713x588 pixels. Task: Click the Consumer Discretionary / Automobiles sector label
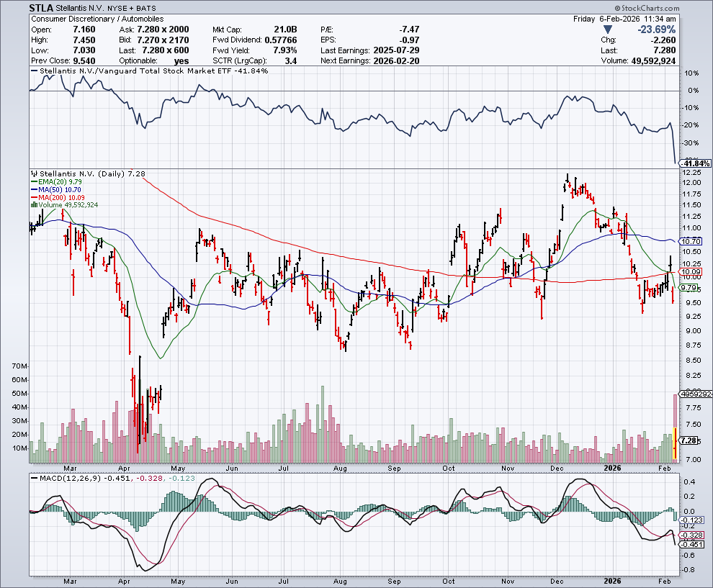click(x=98, y=19)
